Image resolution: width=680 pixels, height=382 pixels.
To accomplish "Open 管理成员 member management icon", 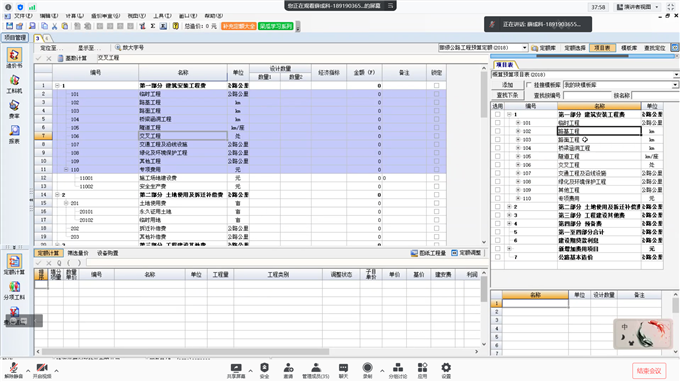I will [x=316, y=370].
